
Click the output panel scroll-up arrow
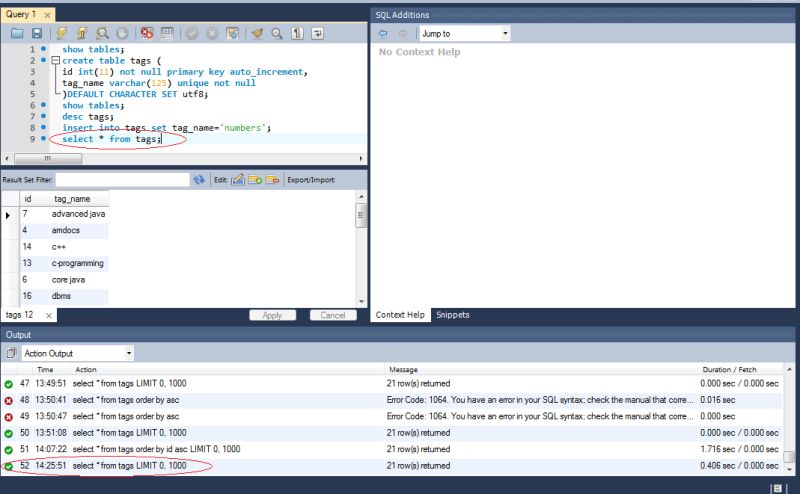click(x=789, y=369)
